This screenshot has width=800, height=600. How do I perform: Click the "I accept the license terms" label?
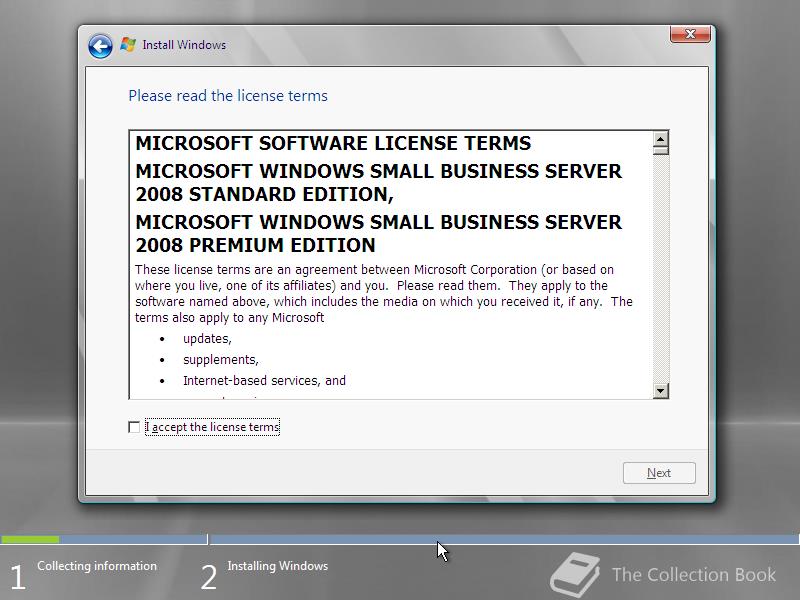tap(212, 427)
